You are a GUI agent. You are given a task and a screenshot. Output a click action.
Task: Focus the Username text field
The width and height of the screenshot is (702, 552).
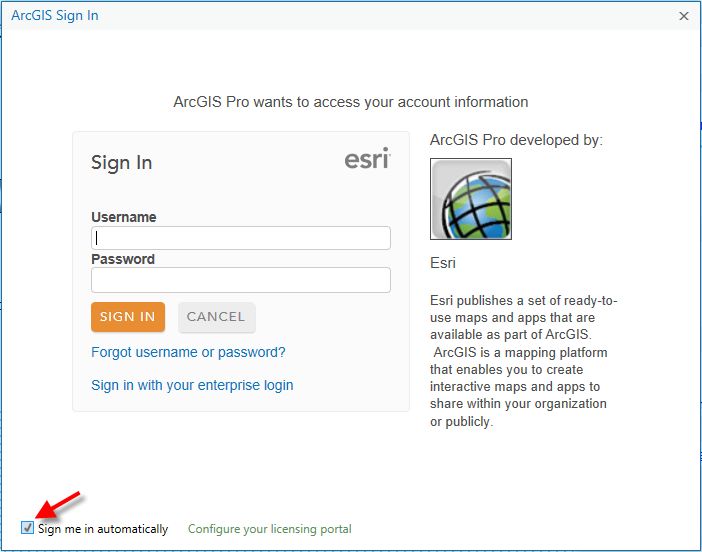coord(241,238)
